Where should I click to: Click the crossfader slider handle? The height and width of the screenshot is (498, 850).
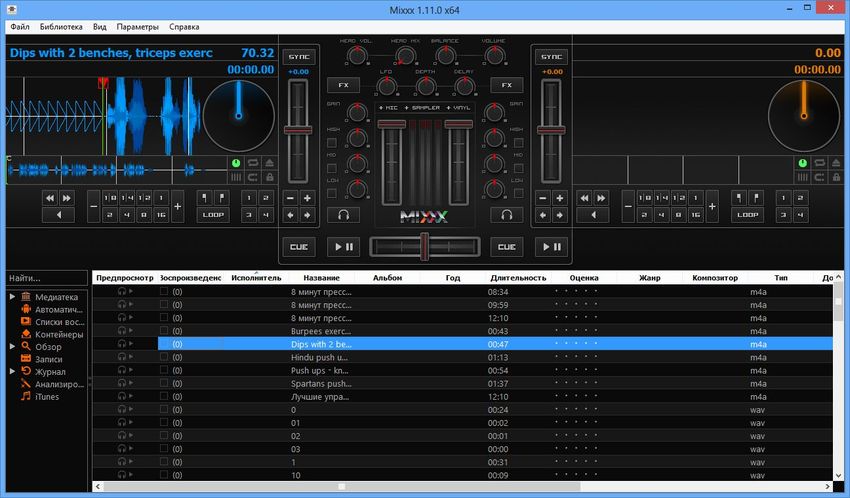pos(424,245)
